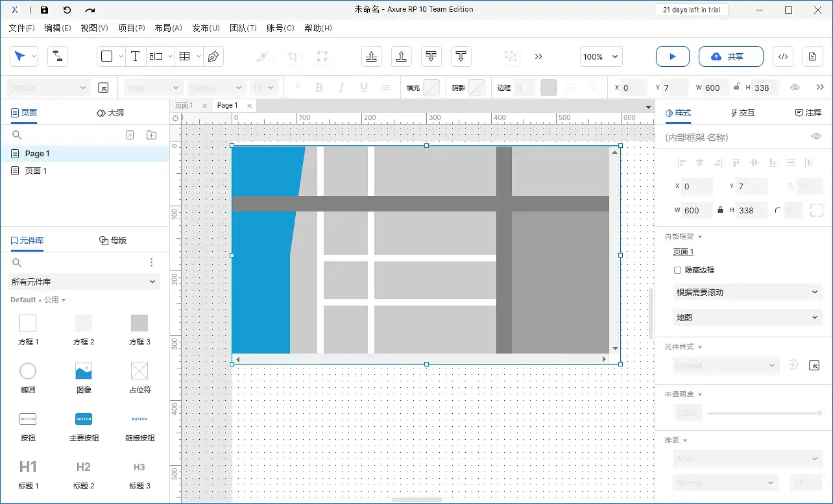This screenshot has width=833, height=504.
Task: Click the 页面 1 frame target link
Action: (683, 252)
